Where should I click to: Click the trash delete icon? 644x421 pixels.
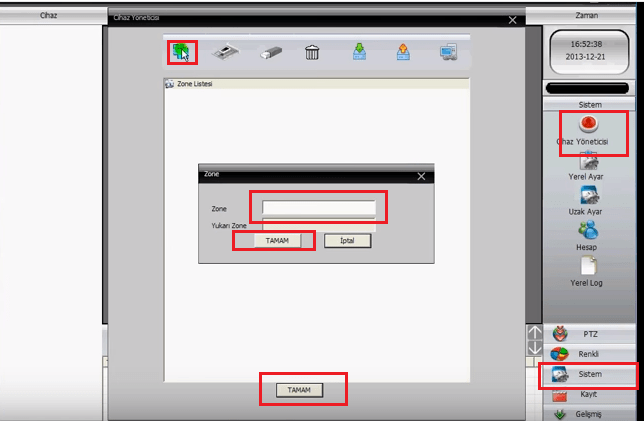(x=313, y=53)
